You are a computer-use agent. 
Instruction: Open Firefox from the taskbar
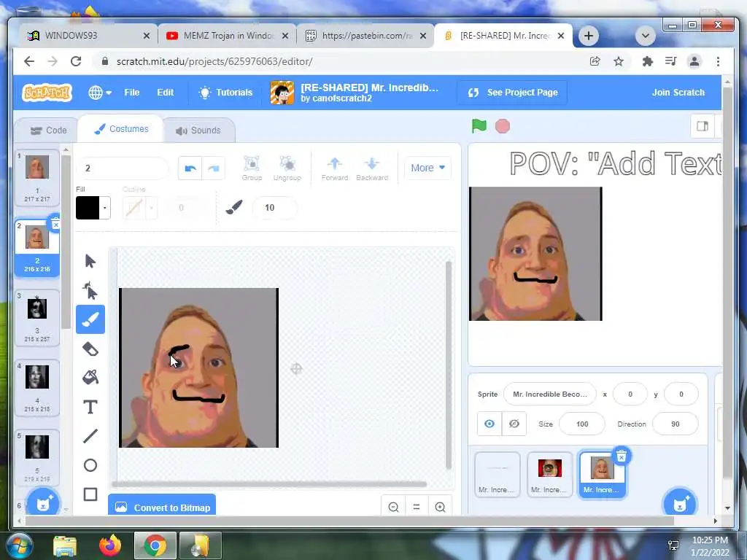(x=110, y=545)
